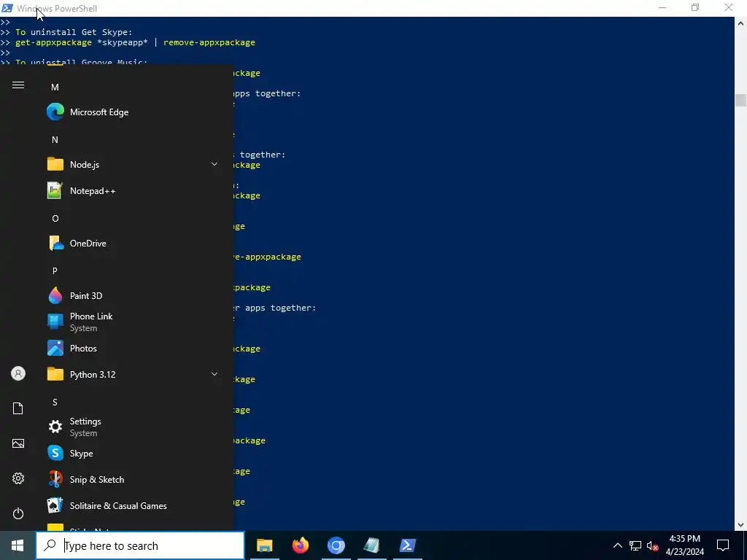Click the muted volume tray icon
The height and width of the screenshot is (560, 747).
(x=653, y=545)
